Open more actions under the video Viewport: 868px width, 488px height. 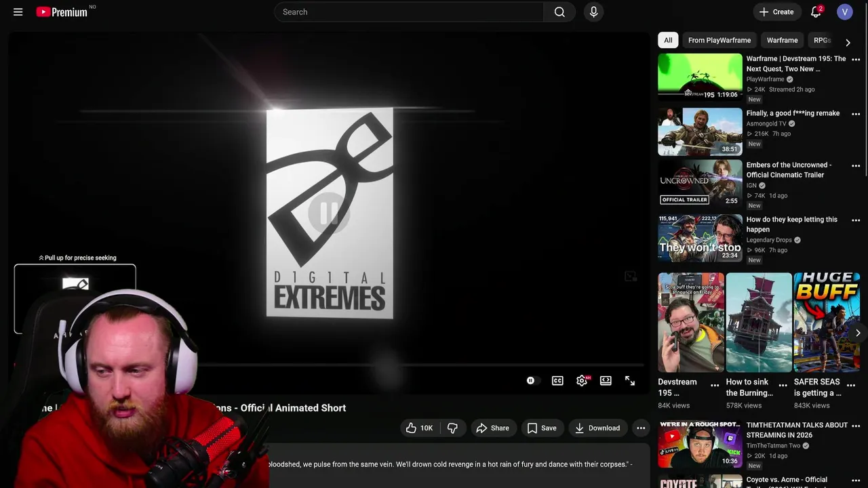tap(641, 428)
